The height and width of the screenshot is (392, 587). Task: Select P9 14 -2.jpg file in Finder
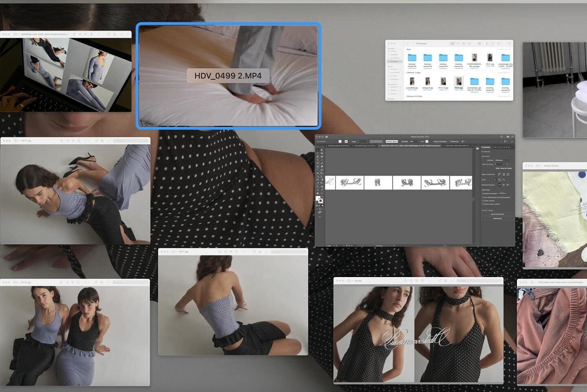pyautogui.click(x=443, y=83)
